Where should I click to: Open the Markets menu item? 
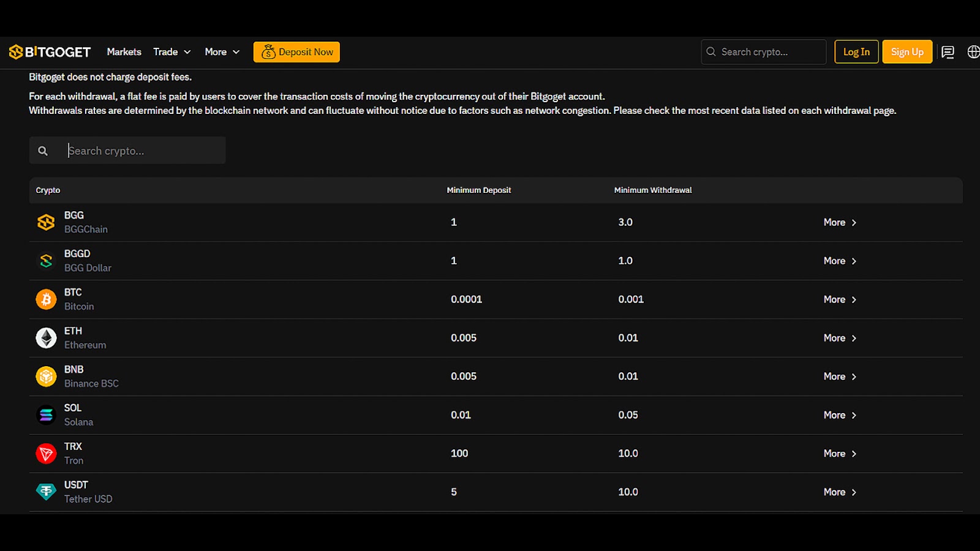(124, 52)
